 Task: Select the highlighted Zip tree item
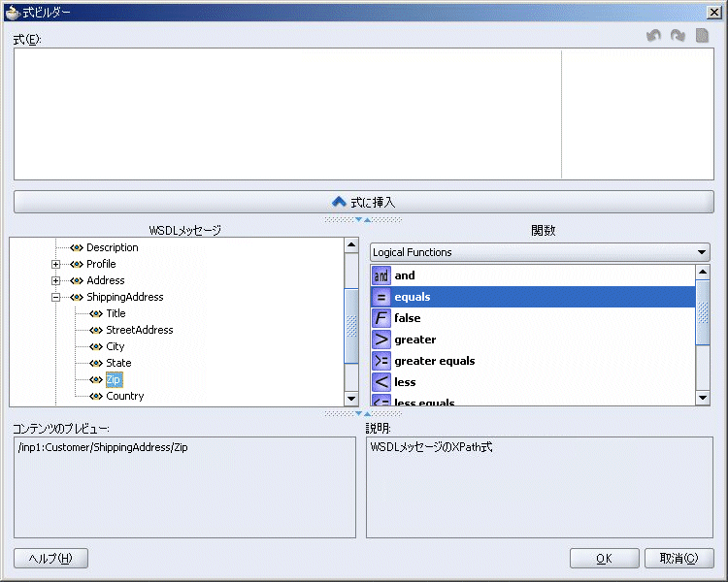click(114, 379)
